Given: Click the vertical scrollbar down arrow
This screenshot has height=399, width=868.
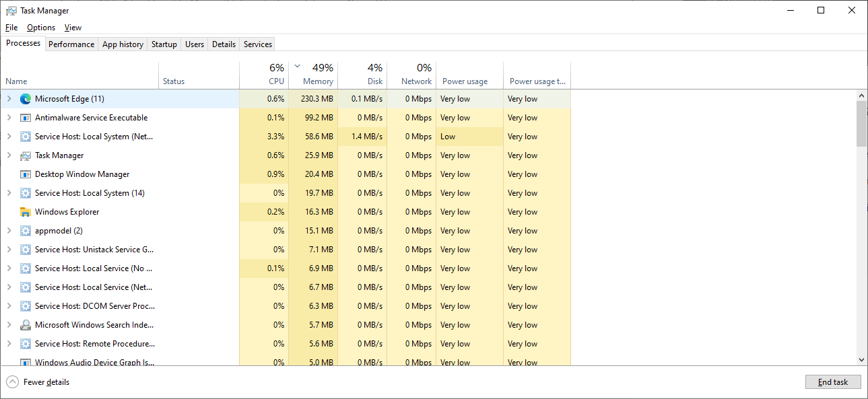Looking at the screenshot, I should (861, 361).
